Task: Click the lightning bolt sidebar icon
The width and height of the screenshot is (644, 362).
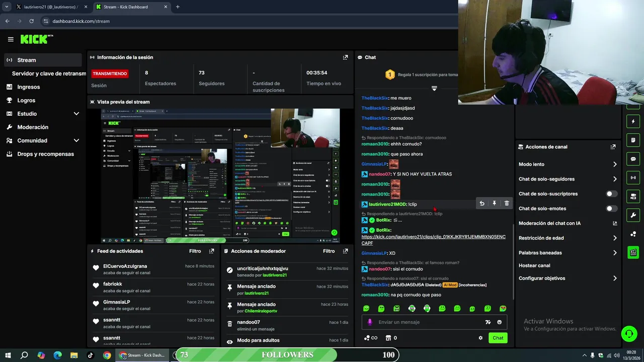Action: pyautogui.click(x=633, y=121)
